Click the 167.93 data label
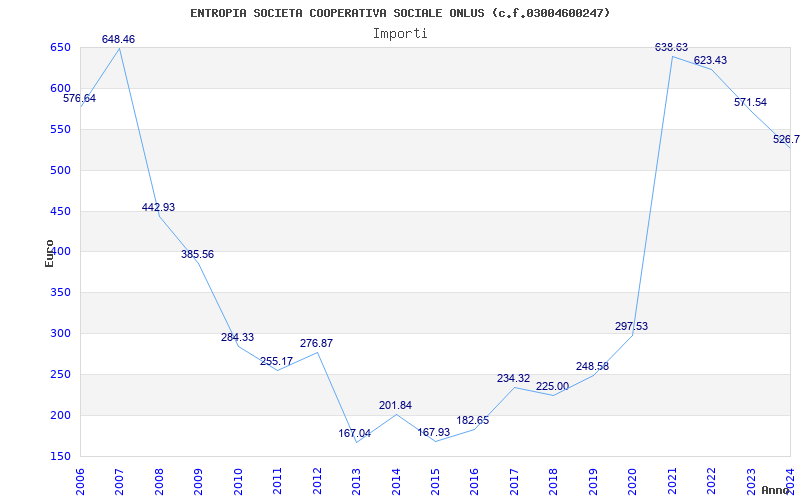This screenshot has height=500, width=800. tap(434, 433)
